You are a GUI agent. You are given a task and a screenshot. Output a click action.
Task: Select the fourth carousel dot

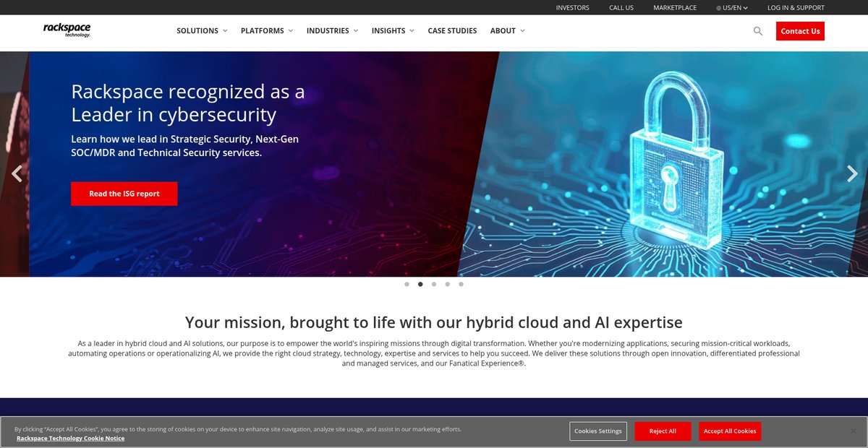[x=448, y=284]
